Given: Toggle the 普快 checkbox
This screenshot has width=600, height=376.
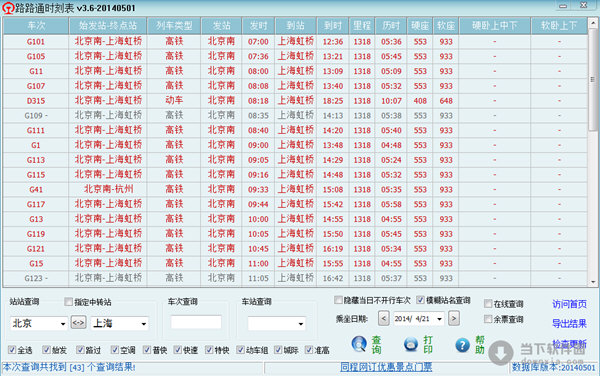Looking at the screenshot, I should [x=147, y=350].
